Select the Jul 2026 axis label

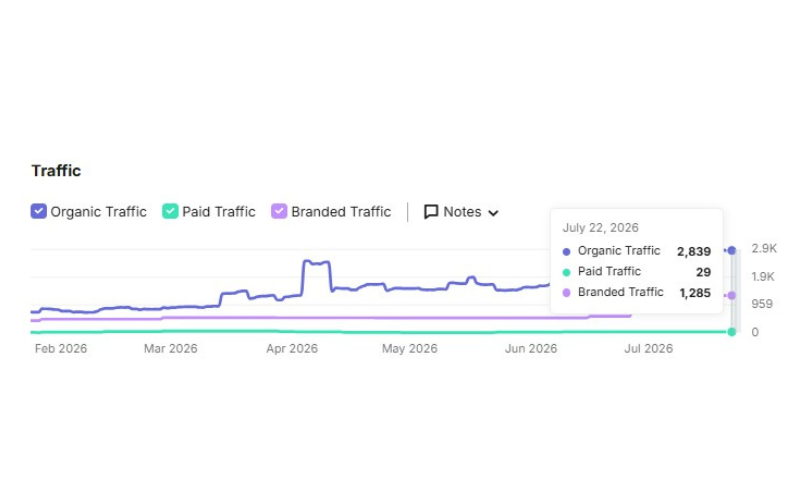(x=648, y=348)
